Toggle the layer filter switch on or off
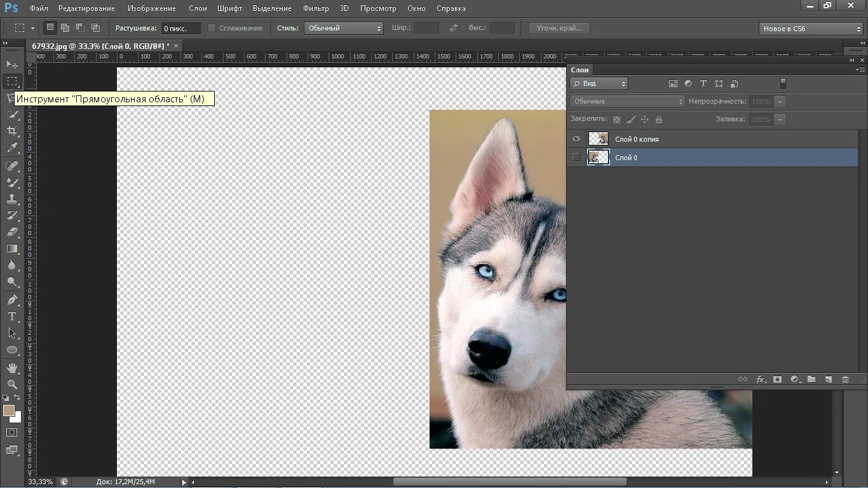This screenshot has height=488, width=868. (783, 83)
